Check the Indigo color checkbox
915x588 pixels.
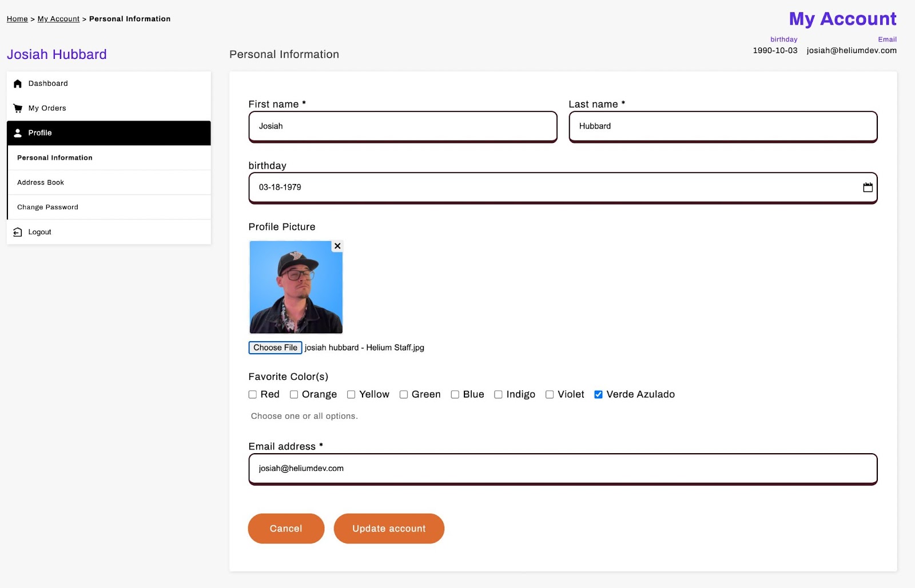point(498,394)
